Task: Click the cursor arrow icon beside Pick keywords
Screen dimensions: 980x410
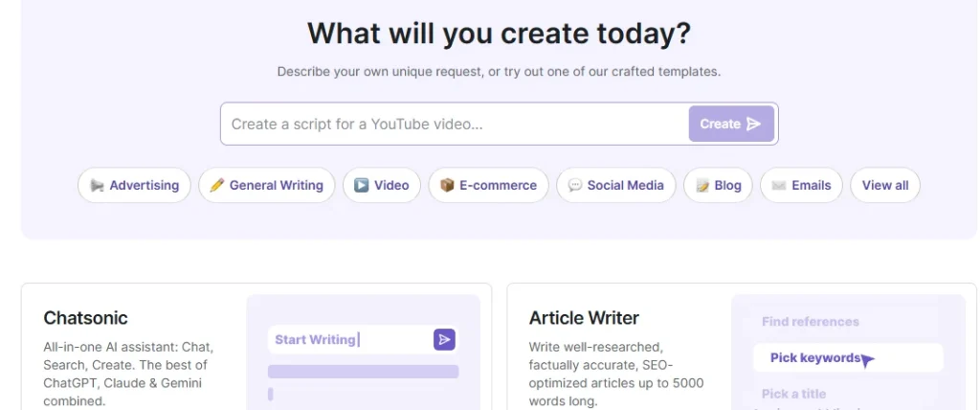Action: click(x=867, y=360)
